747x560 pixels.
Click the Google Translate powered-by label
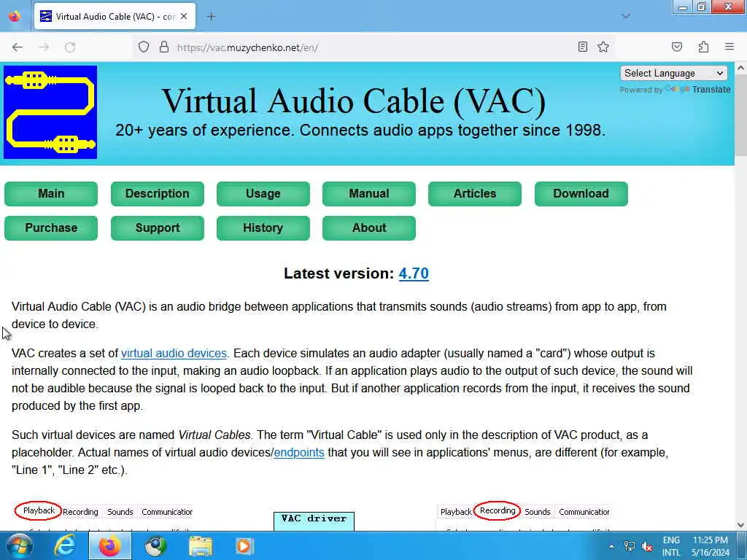pos(675,90)
